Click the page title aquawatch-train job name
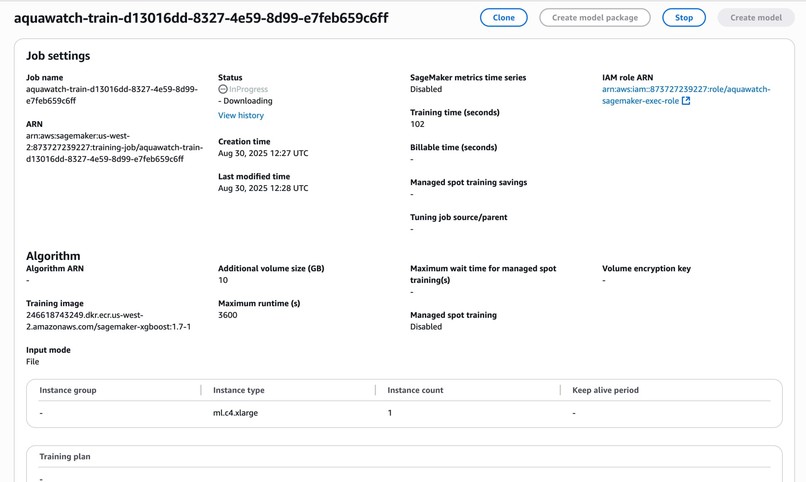Viewport: 806px width, 482px height. [x=201, y=18]
